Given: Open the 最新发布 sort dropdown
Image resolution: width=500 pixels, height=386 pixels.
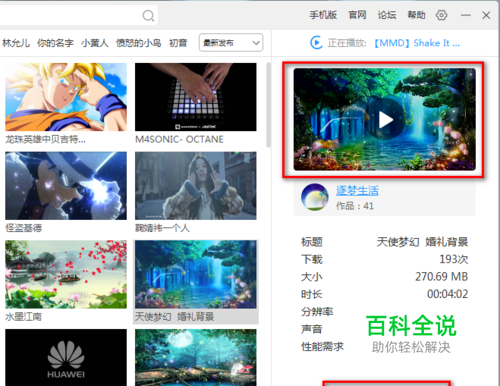Looking at the screenshot, I should tap(231, 43).
